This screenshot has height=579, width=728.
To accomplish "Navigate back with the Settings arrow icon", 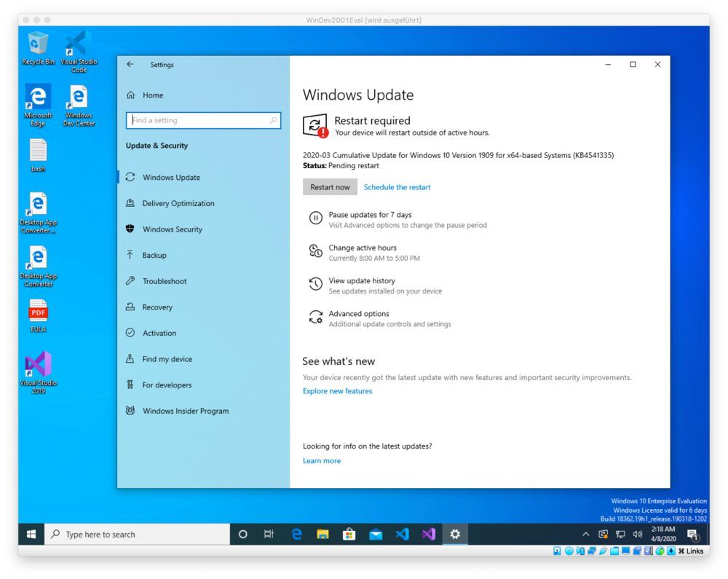I will coord(130,64).
